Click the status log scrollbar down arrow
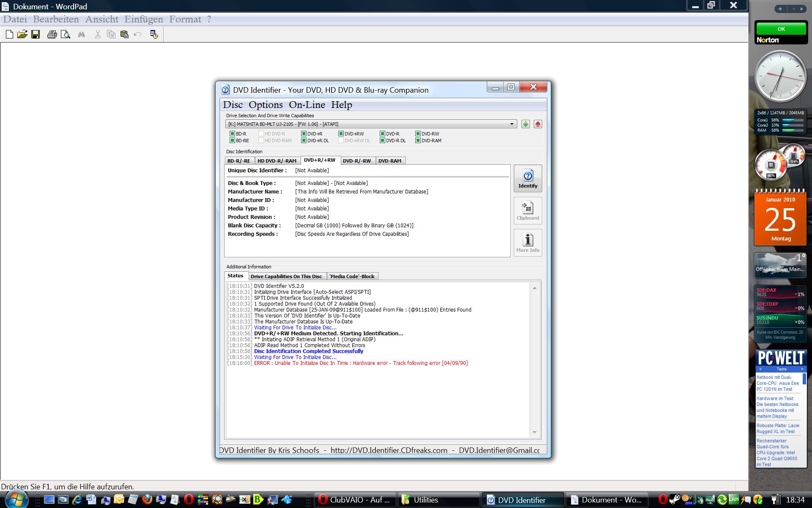The image size is (812, 508). coord(535,432)
